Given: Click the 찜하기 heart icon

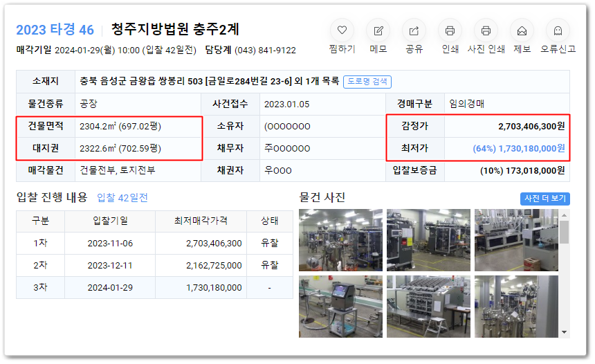Looking at the screenshot, I should click(342, 30).
